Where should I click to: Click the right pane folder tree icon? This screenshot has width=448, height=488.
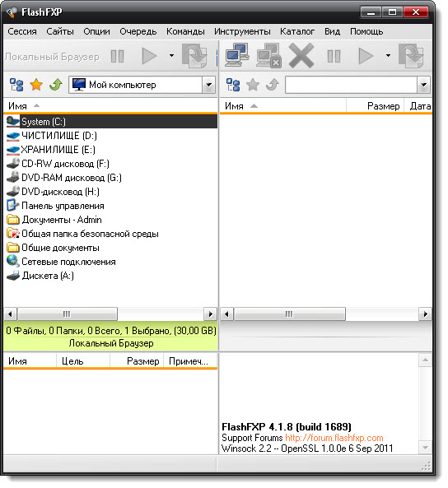233,85
